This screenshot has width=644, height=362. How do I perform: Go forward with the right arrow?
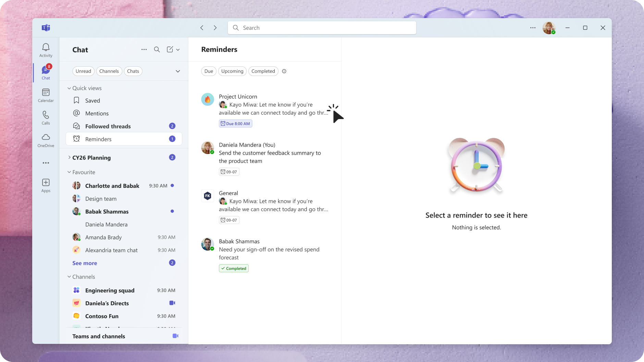(215, 28)
